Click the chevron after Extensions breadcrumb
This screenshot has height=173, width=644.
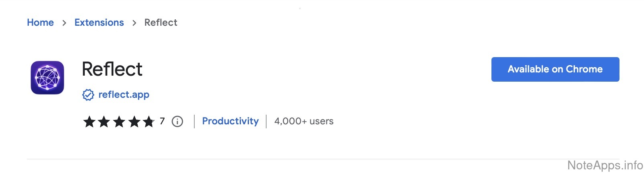pyautogui.click(x=134, y=23)
